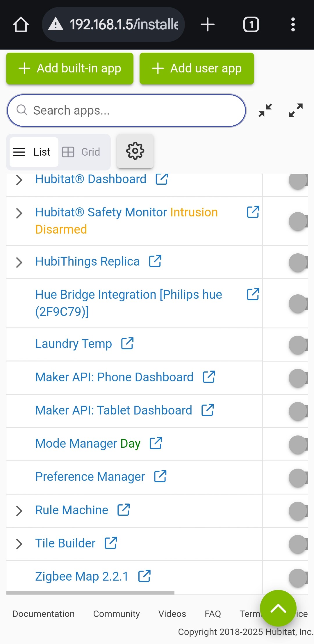Screen dimensions: 314x644
Task: Open the Zigbee Map 2.2.1 app link
Action: tap(82, 576)
